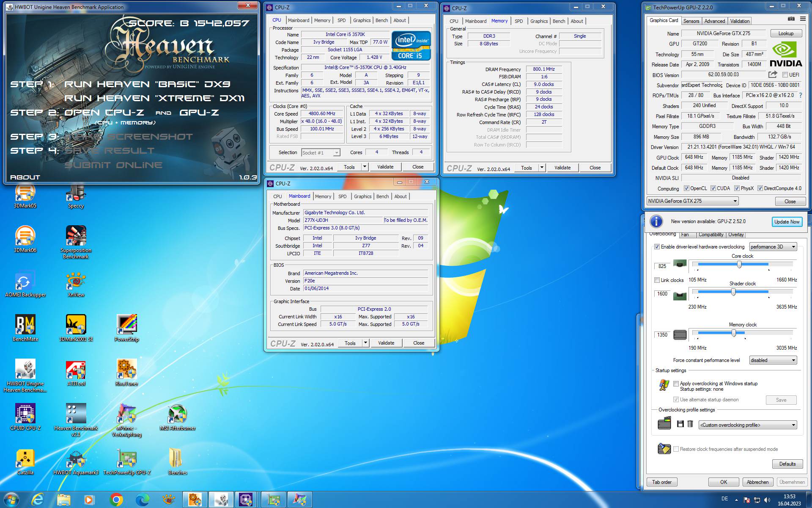Click the Core clock value field 825
812x508 pixels.
click(662, 266)
